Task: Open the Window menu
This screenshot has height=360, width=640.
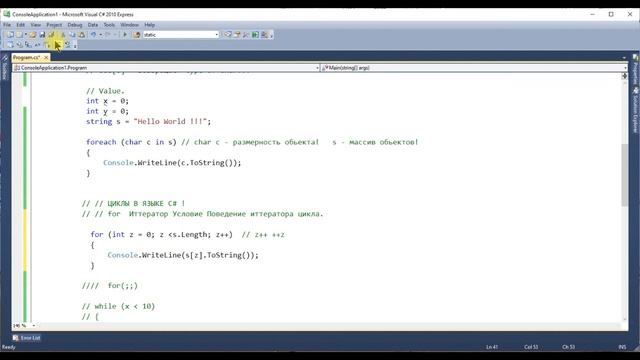Action: (x=129, y=25)
